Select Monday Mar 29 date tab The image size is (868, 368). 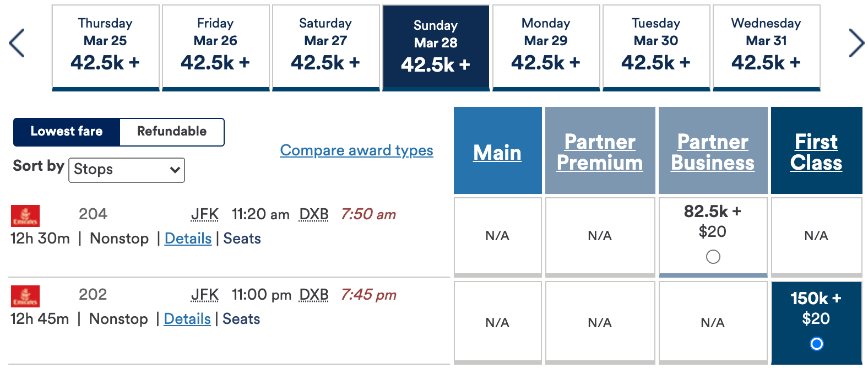[x=546, y=47]
